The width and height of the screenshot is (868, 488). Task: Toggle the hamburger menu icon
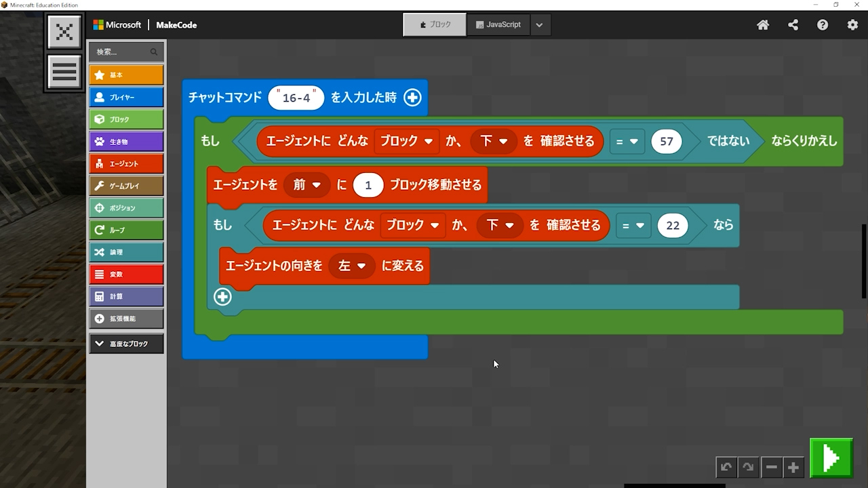pyautogui.click(x=64, y=72)
